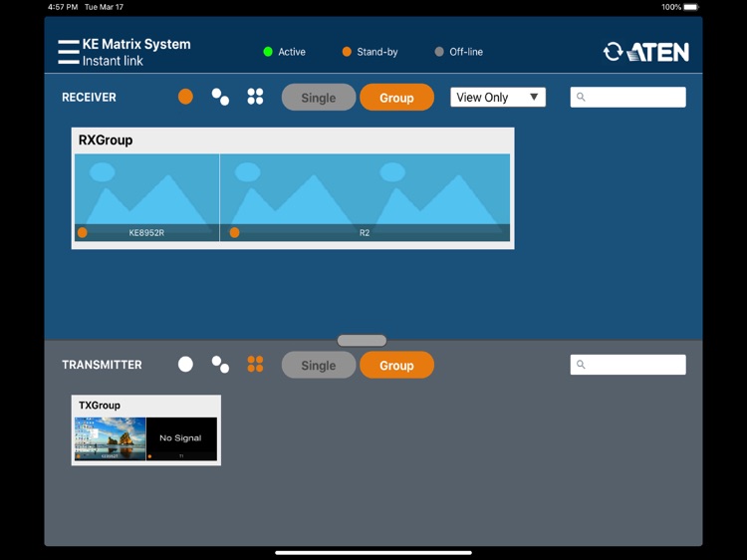Switch Transmitter to Single mode
This screenshot has height=560, width=747.
point(319,365)
